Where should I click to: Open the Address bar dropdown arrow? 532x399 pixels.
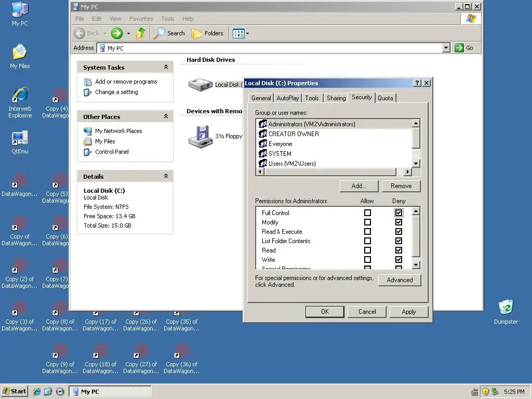pos(446,48)
